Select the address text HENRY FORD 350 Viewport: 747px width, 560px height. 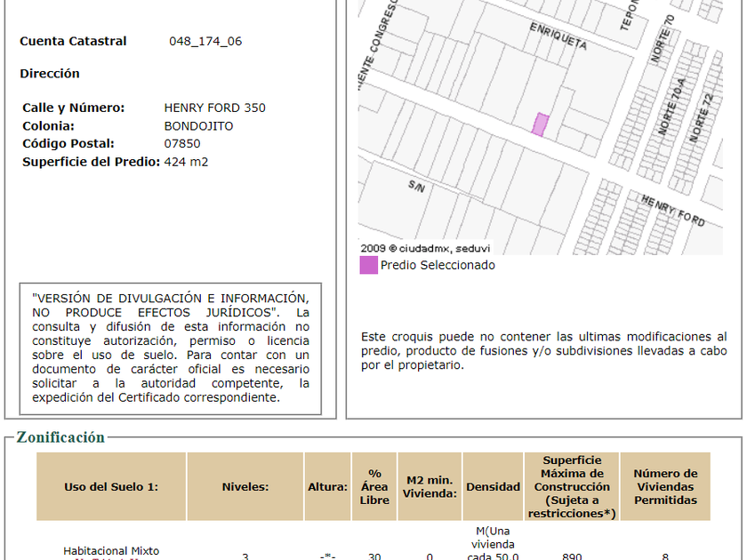pos(215,108)
